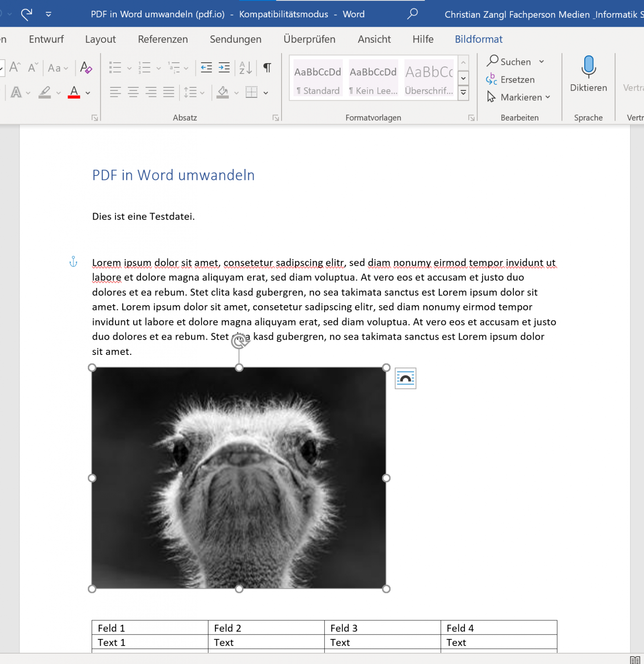644x664 pixels.
Task: Open the Ersetzen tool
Action: 517,80
